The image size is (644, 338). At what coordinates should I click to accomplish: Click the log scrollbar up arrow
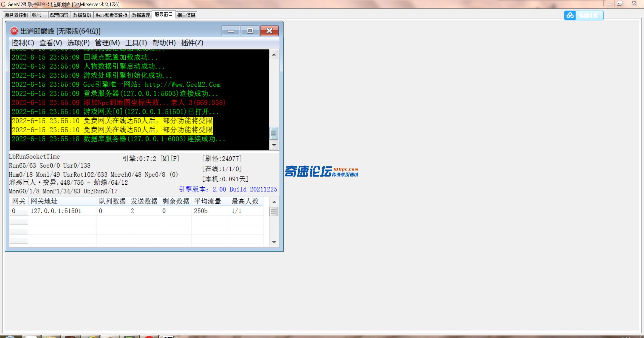(x=274, y=55)
